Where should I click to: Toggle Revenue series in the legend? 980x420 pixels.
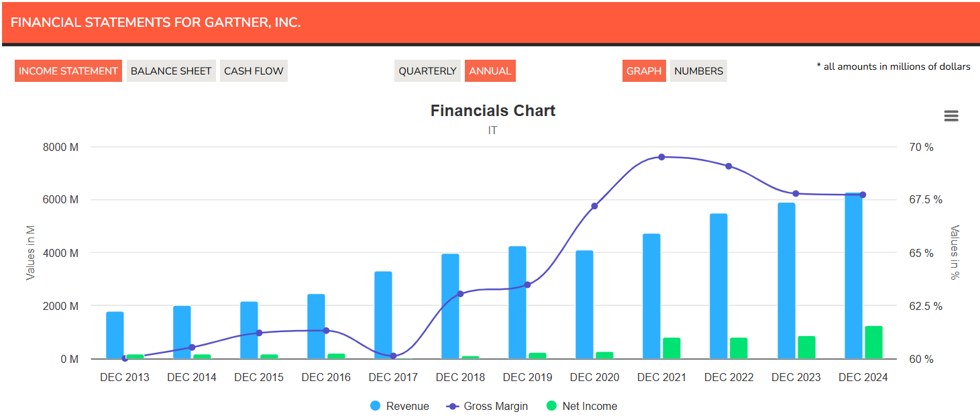pos(400,406)
